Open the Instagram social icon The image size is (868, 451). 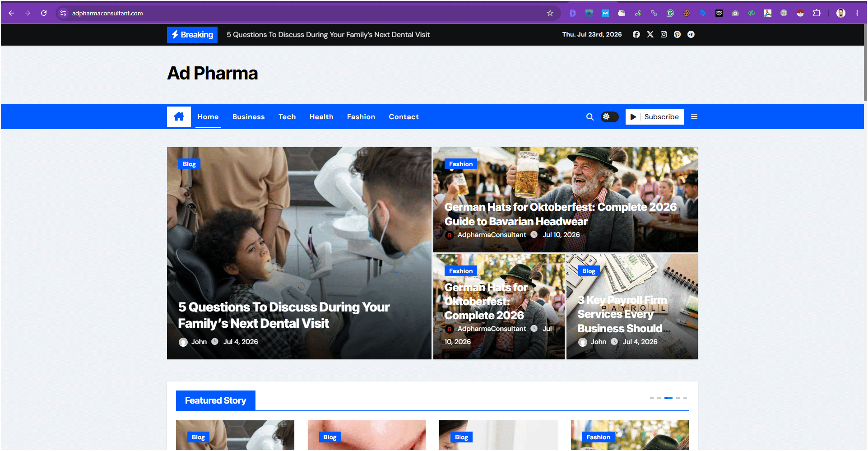(x=664, y=34)
